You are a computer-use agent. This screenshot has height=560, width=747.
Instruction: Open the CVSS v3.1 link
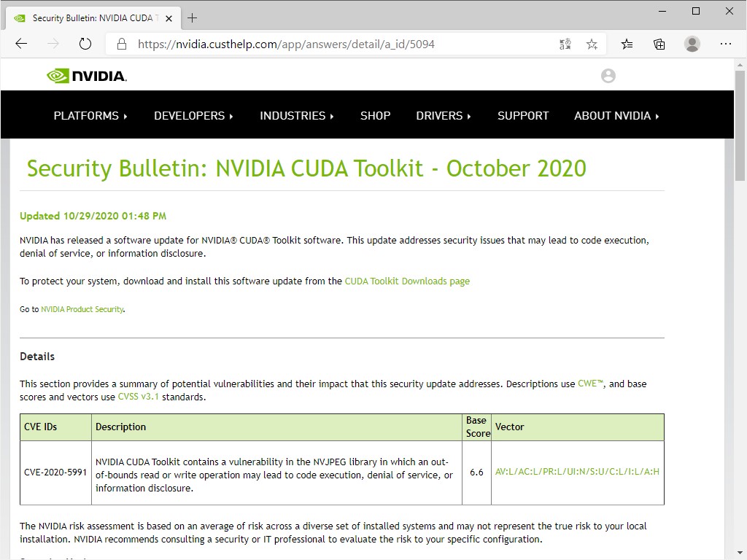[138, 397]
